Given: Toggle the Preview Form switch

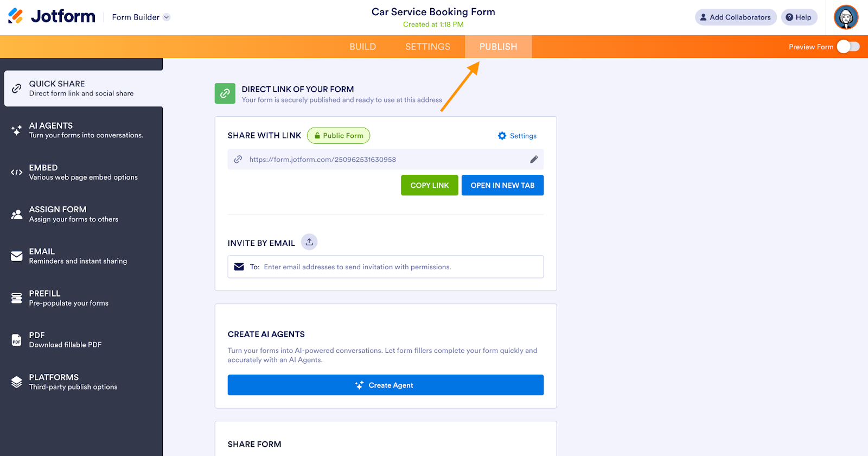Looking at the screenshot, I should (848, 47).
